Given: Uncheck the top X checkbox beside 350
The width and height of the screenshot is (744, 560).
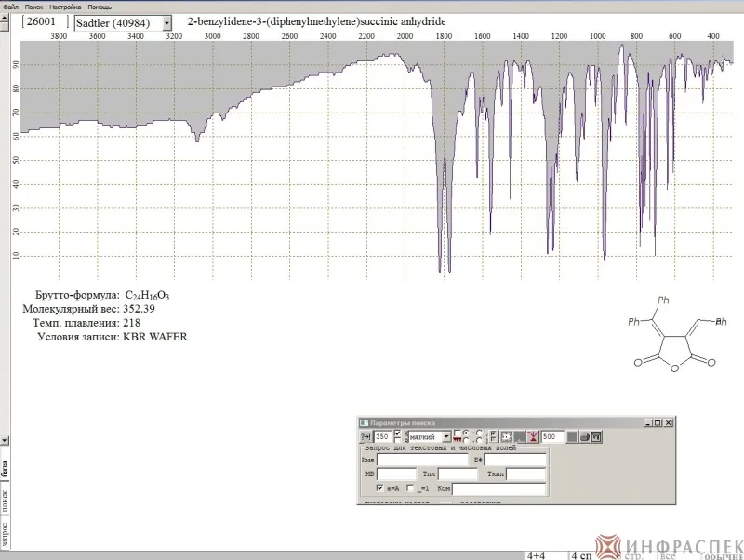Looking at the screenshot, I should 398,433.
